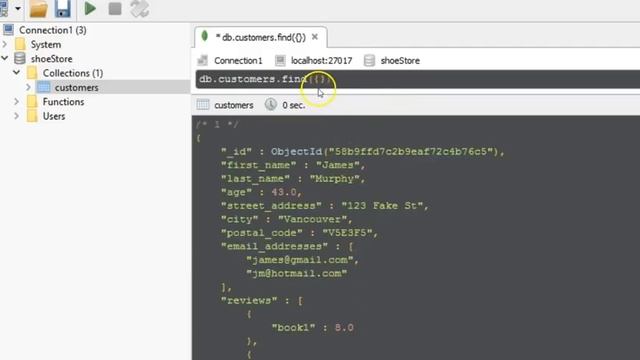Collapse the Collections (1) folder
640x360 pixels.
[x=17, y=73]
